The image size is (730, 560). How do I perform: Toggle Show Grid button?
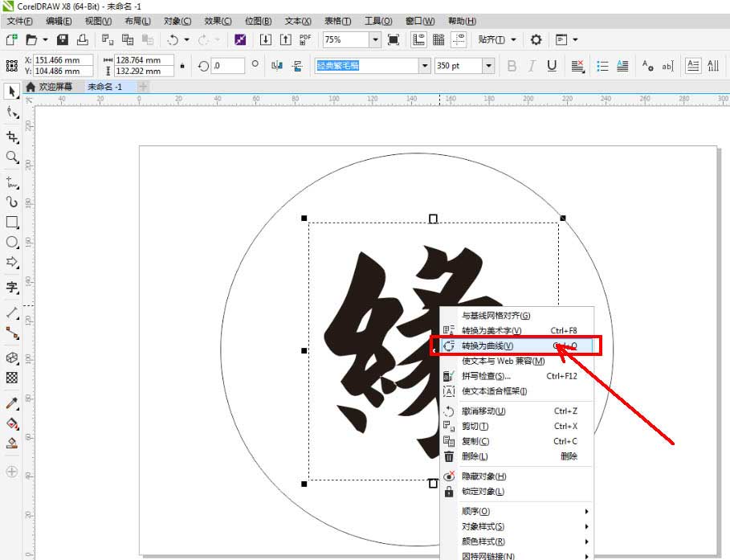pos(438,39)
